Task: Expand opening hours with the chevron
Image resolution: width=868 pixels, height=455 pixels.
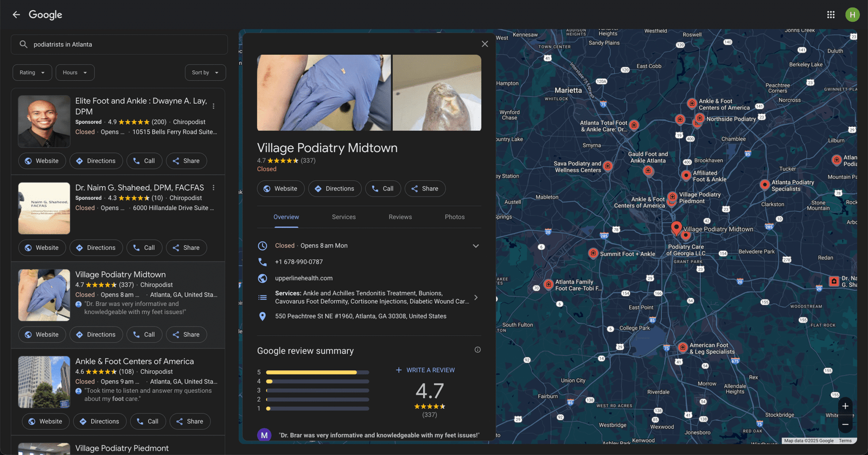Action: coord(476,246)
